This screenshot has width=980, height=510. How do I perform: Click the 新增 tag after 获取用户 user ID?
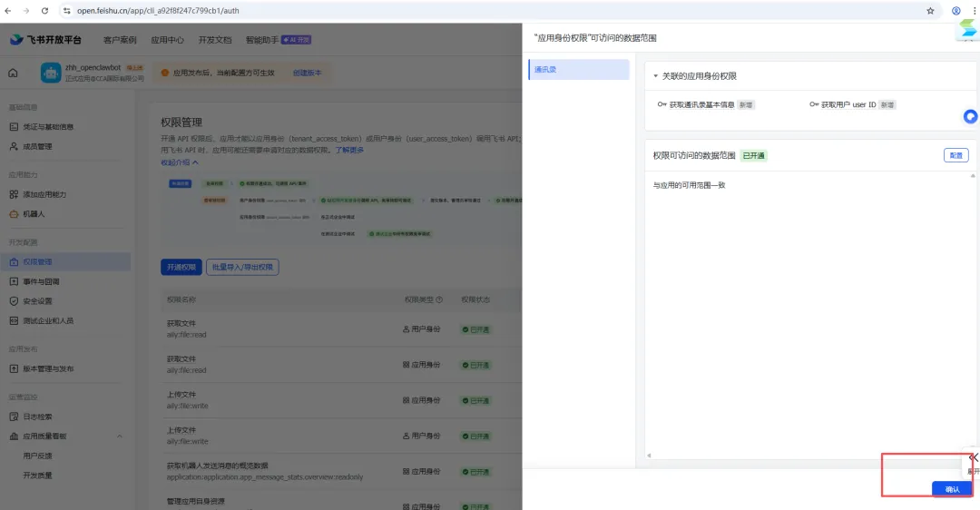(x=887, y=105)
